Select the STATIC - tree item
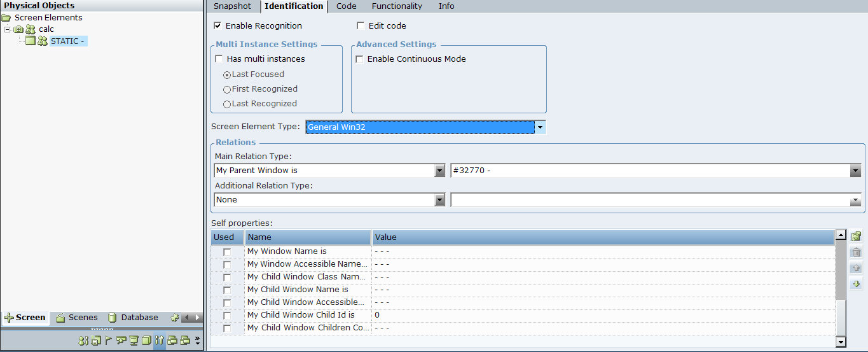The width and height of the screenshot is (868, 352). 68,41
